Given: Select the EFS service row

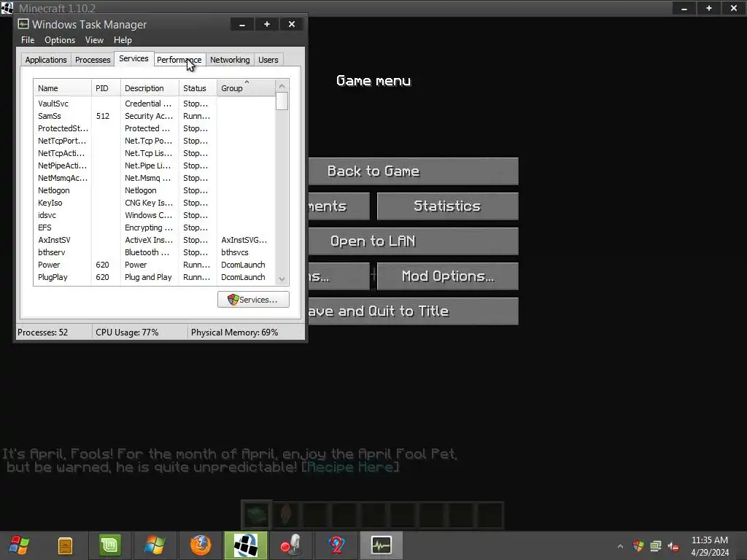Looking at the screenshot, I should (x=155, y=227).
